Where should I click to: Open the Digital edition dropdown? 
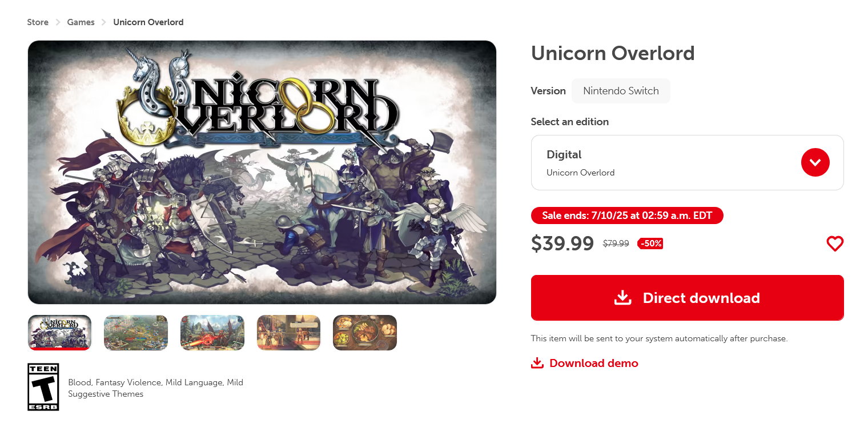click(x=687, y=162)
